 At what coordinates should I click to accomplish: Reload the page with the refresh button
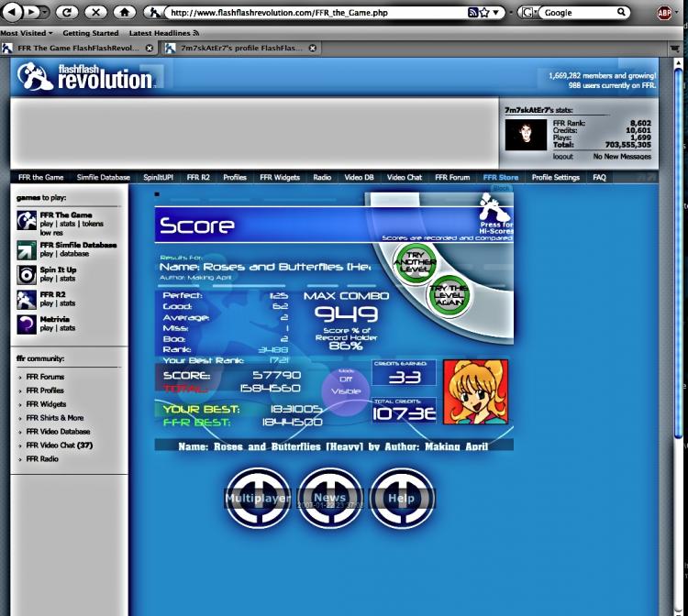[x=66, y=13]
